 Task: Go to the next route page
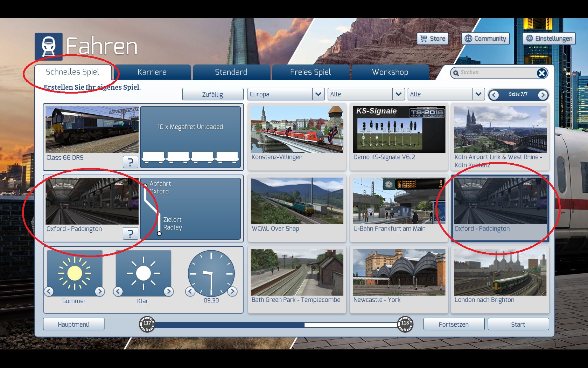(x=543, y=95)
